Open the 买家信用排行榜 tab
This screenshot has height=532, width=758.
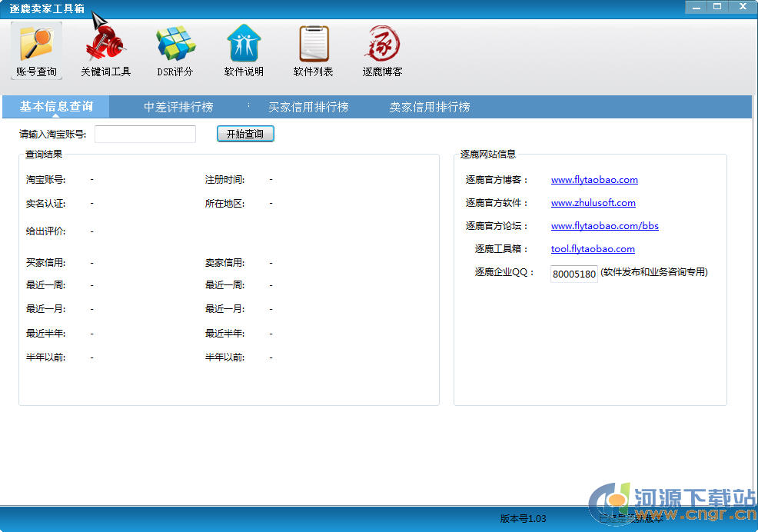click(308, 107)
